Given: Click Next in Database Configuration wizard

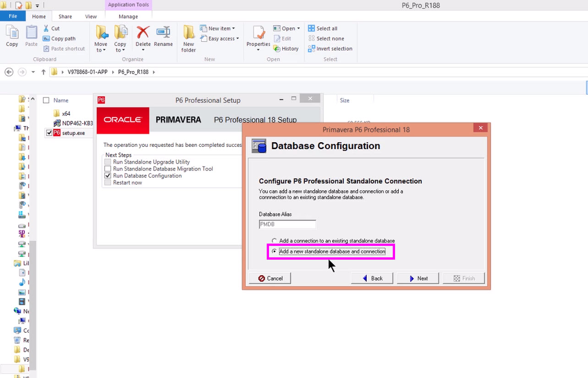Looking at the screenshot, I should (418, 278).
